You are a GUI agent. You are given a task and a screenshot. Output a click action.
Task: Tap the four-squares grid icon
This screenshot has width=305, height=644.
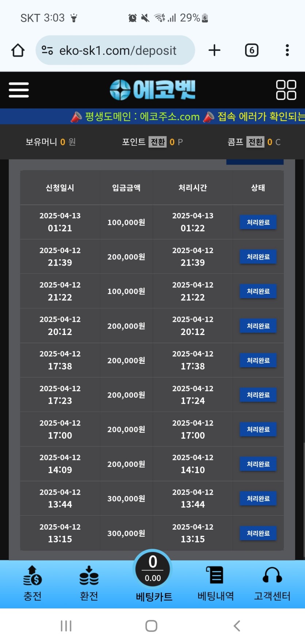[x=286, y=90]
